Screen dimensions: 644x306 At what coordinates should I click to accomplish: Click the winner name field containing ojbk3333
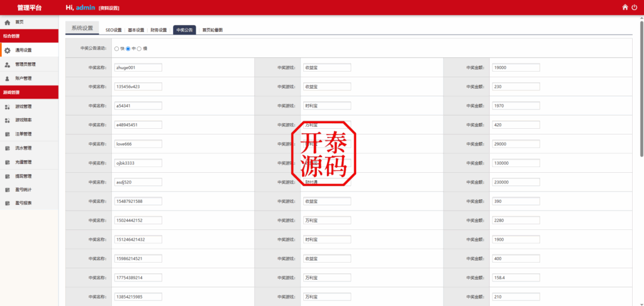tap(138, 163)
